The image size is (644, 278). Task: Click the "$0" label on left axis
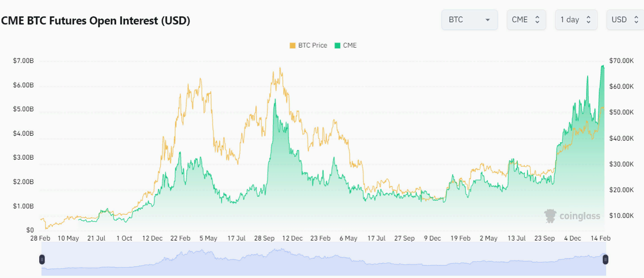point(29,230)
